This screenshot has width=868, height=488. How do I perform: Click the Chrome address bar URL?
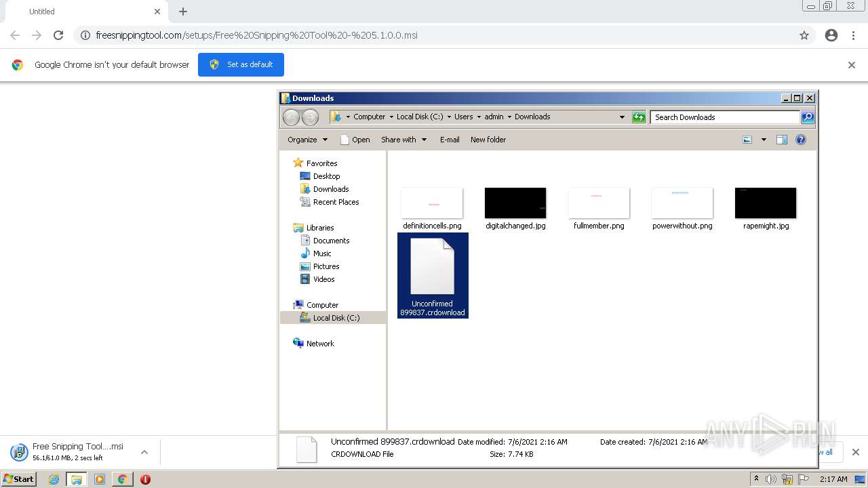click(x=256, y=35)
